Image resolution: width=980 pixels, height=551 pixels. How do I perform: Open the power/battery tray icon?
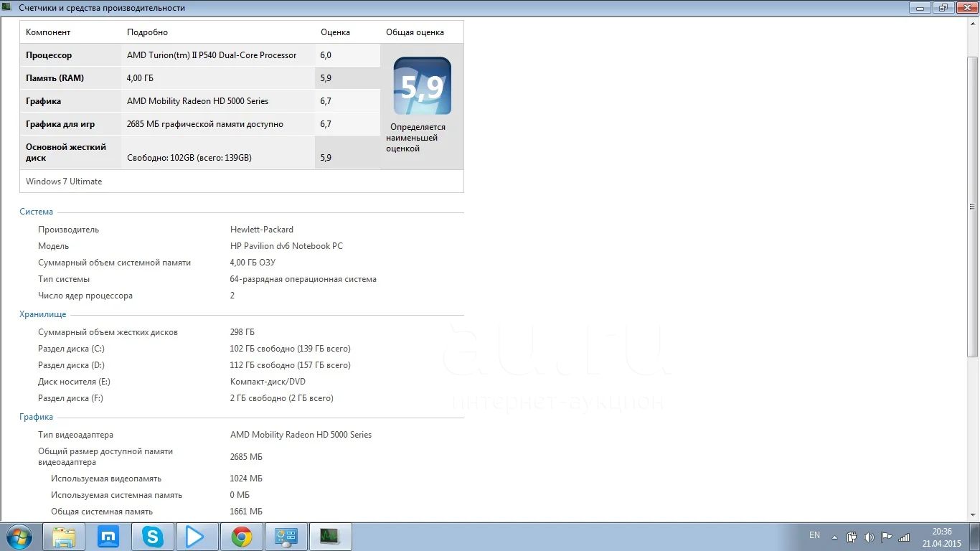point(852,537)
